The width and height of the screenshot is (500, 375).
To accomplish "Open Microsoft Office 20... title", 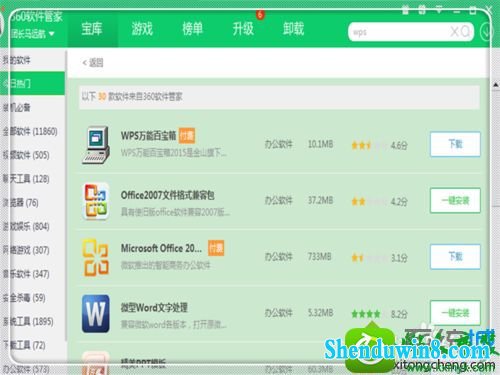I will (161, 248).
